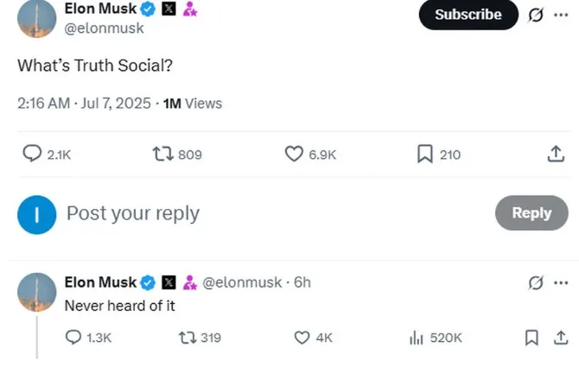Open Grok icon beside the Subscribe button

[536, 16]
